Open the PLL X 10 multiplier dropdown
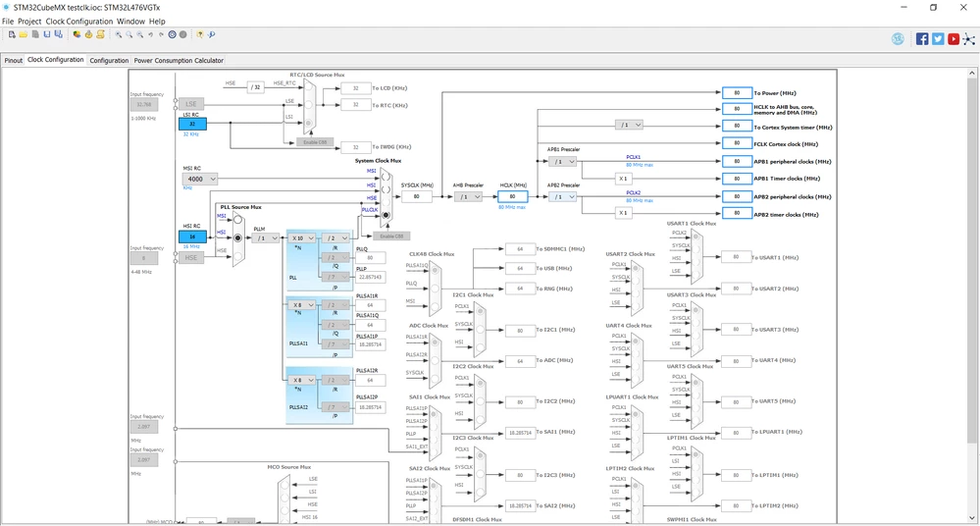Screen dimensions: 980x526 [302, 238]
